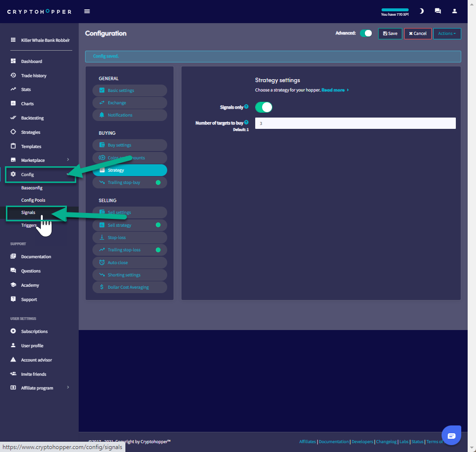Viewport: 476px width, 452px height.
Task: Turn off the Signals only switch
Action: point(264,107)
